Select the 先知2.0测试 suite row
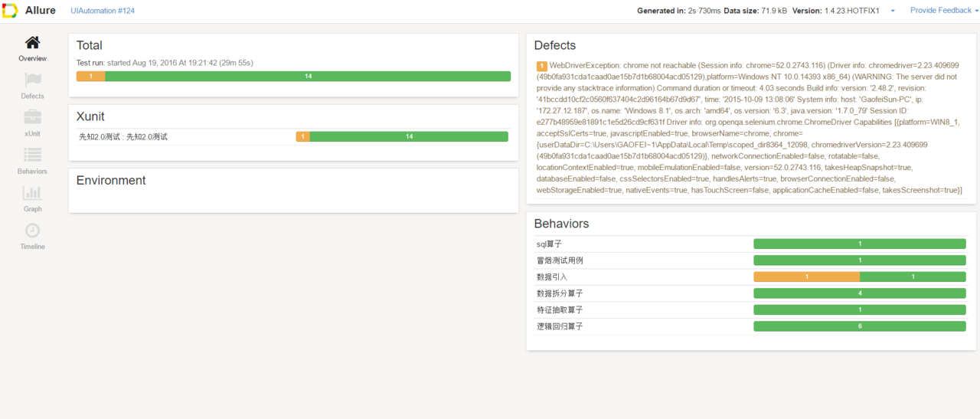Image resolution: width=980 pixels, height=419 pixels. pyautogui.click(x=293, y=136)
